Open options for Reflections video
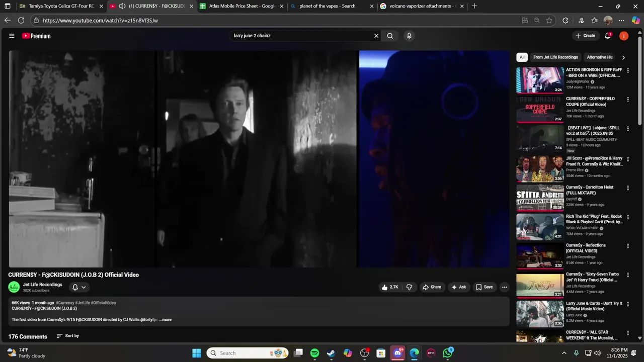 (627, 246)
